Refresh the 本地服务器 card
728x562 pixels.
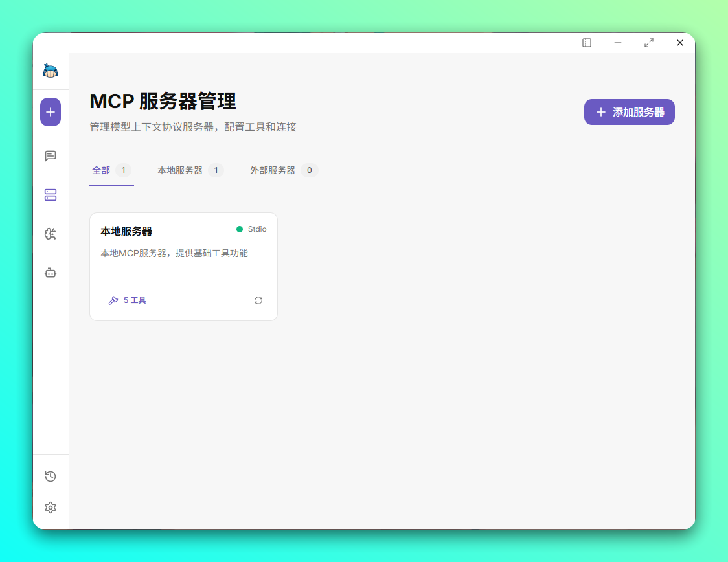(x=258, y=300)
